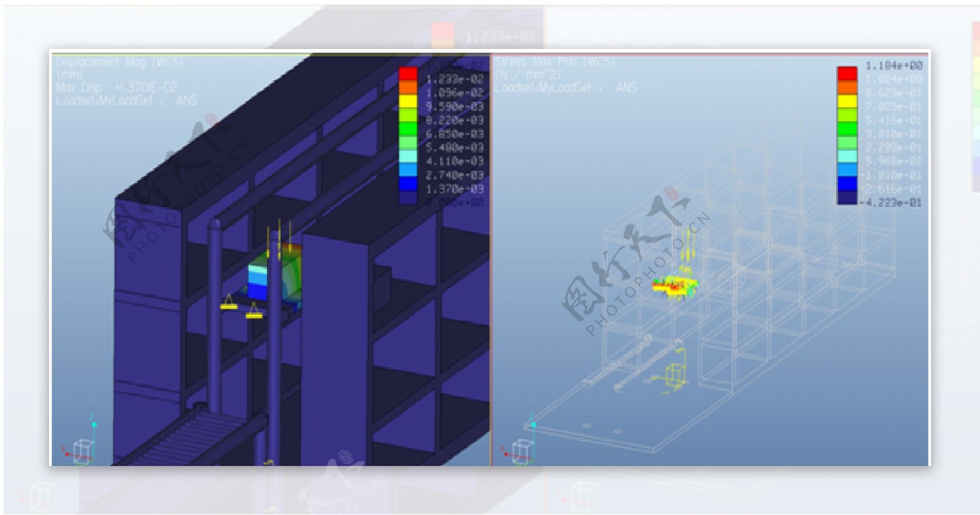Viewport: 980px width, 515px height.
Task: Pick the yellow swatch in stress legend
Action: click(847, 101)
